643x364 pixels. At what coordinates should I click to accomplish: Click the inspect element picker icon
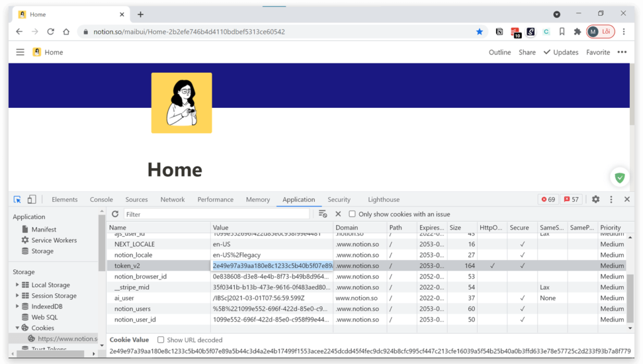click(18, 200)
